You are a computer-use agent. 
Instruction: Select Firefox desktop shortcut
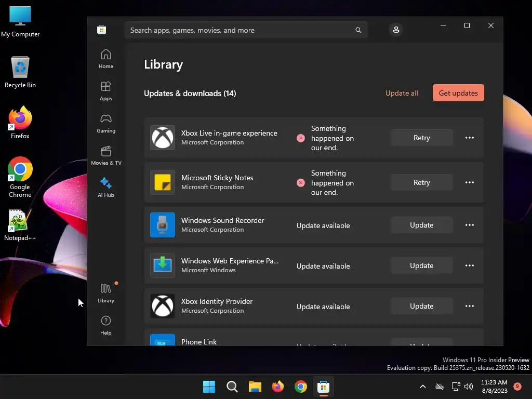coord(20,123)
